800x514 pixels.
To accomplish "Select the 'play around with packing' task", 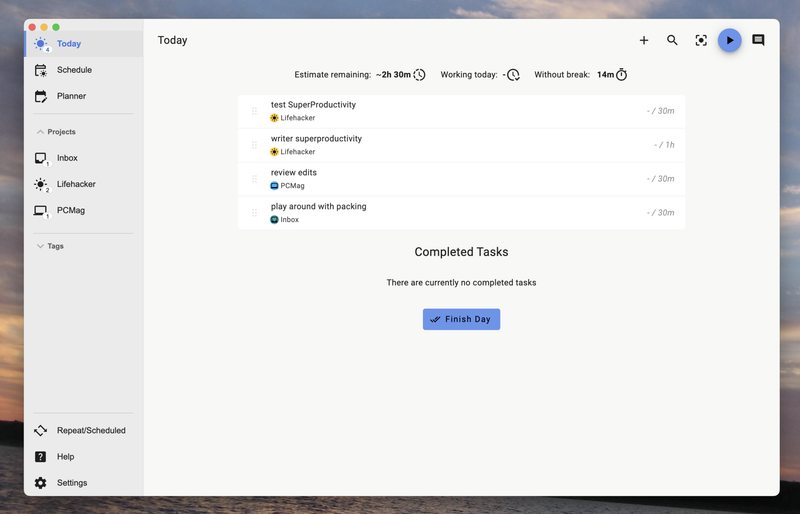I will (x=318, y=207).
